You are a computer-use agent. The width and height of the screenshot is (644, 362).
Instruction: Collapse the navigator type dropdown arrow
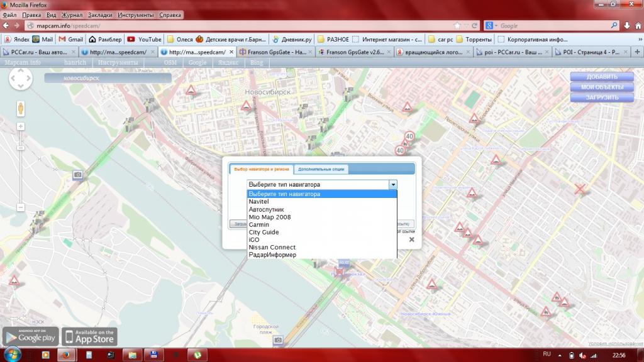392,185
